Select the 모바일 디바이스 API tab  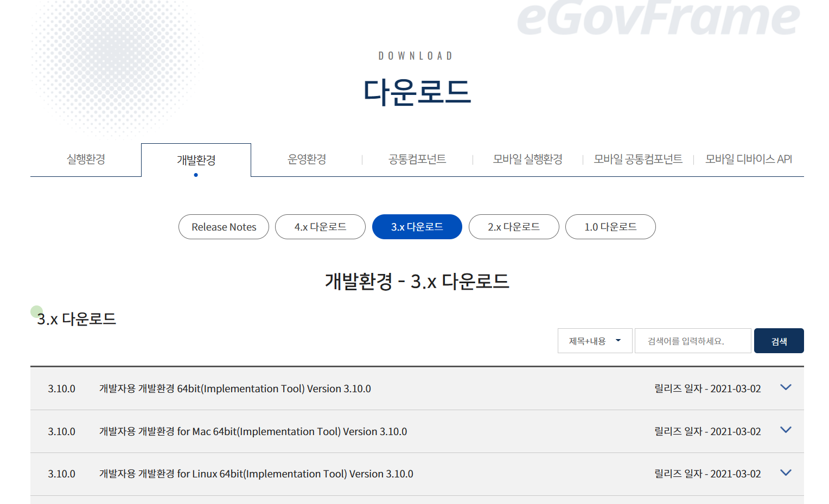(x=749, y=159)
